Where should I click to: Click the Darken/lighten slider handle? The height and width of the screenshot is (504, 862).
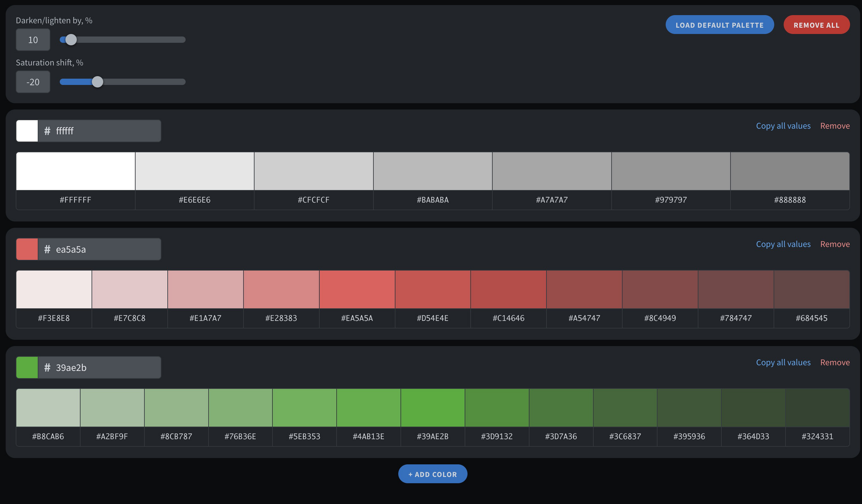(x=71, y=40)
